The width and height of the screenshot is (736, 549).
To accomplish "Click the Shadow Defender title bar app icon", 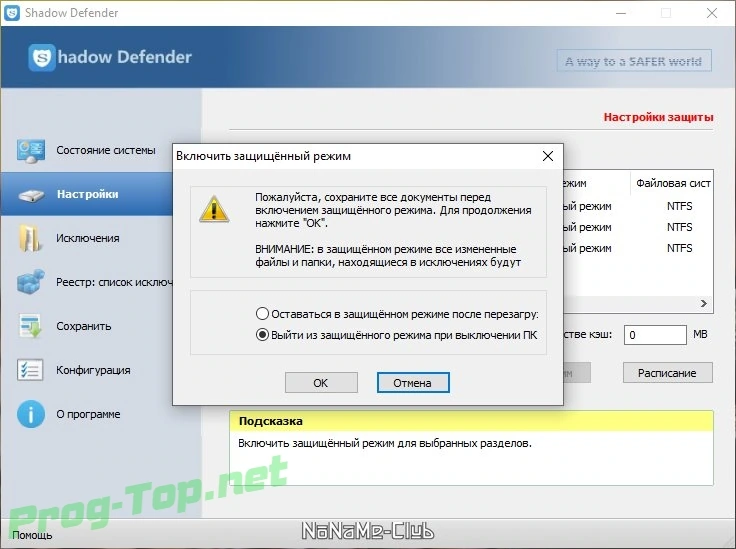I will 12,13.
